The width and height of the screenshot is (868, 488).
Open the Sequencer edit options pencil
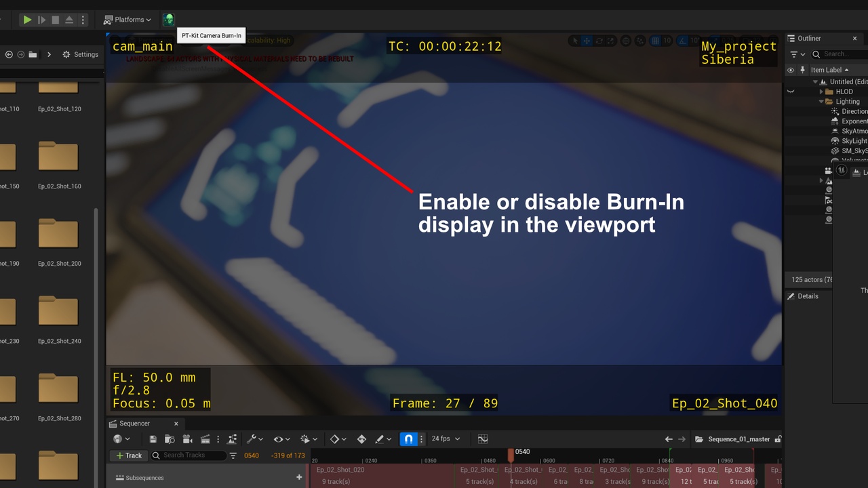(383, 439)
